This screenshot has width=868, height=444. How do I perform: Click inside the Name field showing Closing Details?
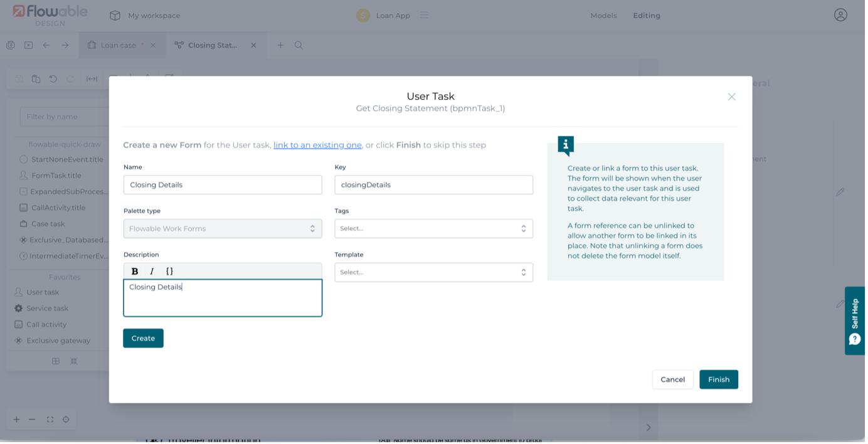point(223,184)
